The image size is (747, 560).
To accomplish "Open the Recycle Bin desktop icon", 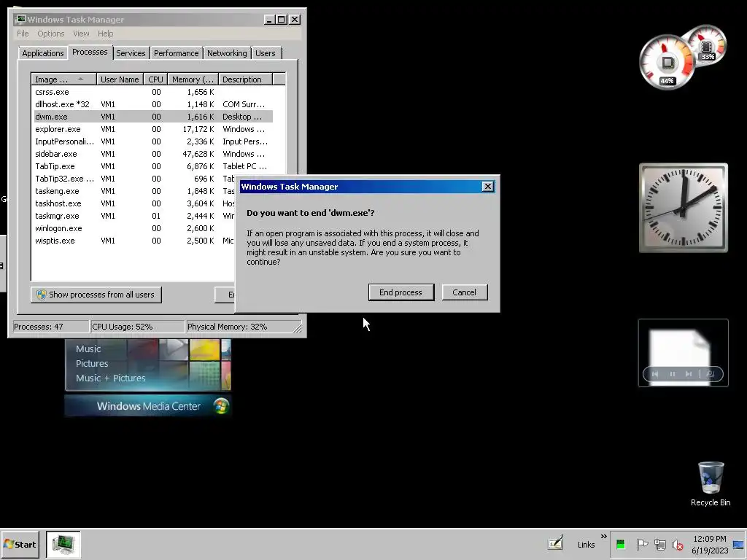I will pyautogui.click(x=711, y=483).
